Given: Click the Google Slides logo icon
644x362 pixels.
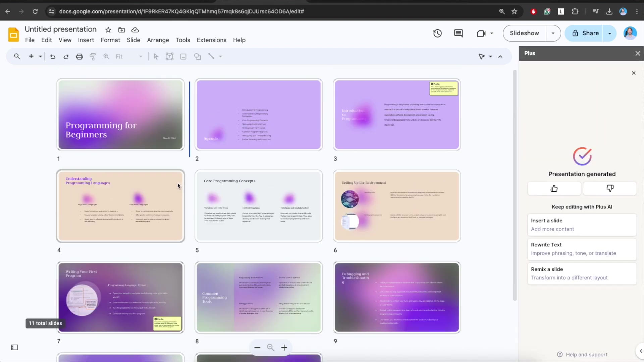Looking at the screenshot, I should coord(13,35).
